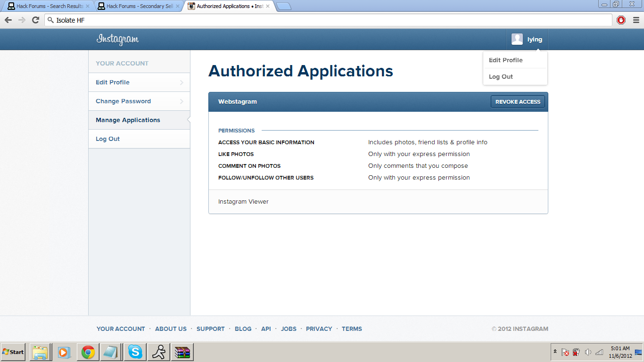644x362 pixels.
Task: Click the AIM running man taskbar icon
Action: click(x=158, y=352)
